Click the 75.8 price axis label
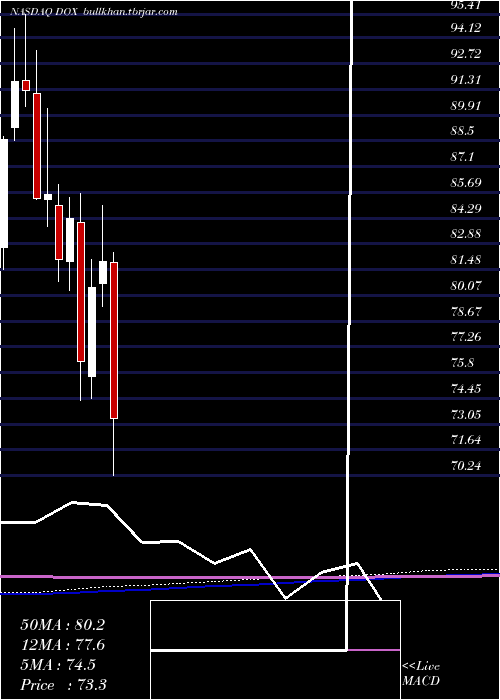The width and height of the screenshot is (500, 700). [x=462, y=363]
